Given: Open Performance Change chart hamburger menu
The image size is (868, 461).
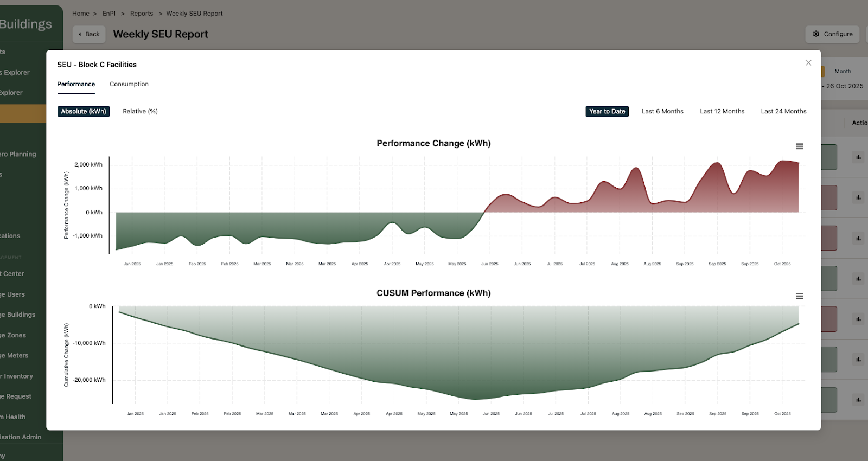Looking at the screenshot, I should click(799, 146).
